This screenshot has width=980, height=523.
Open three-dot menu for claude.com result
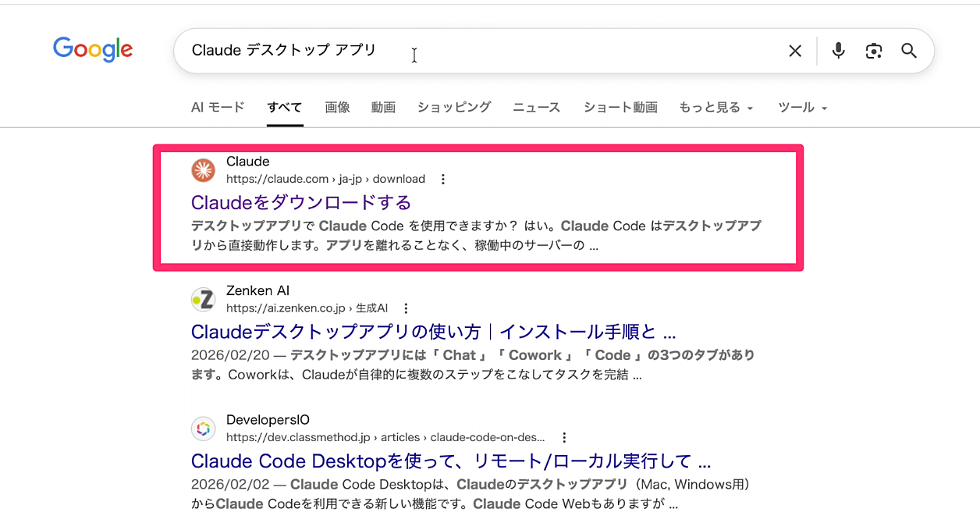click(x=443, y=179)
